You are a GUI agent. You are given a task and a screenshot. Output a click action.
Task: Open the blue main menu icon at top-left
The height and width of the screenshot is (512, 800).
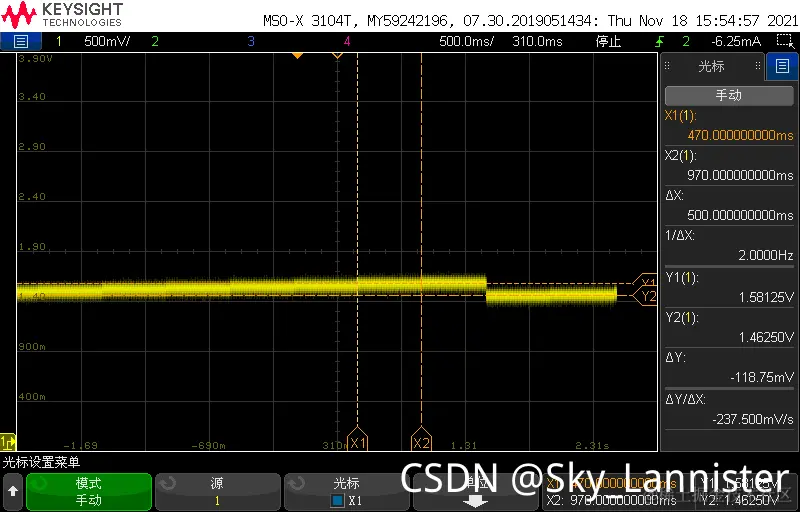click(x=20, y=41)
